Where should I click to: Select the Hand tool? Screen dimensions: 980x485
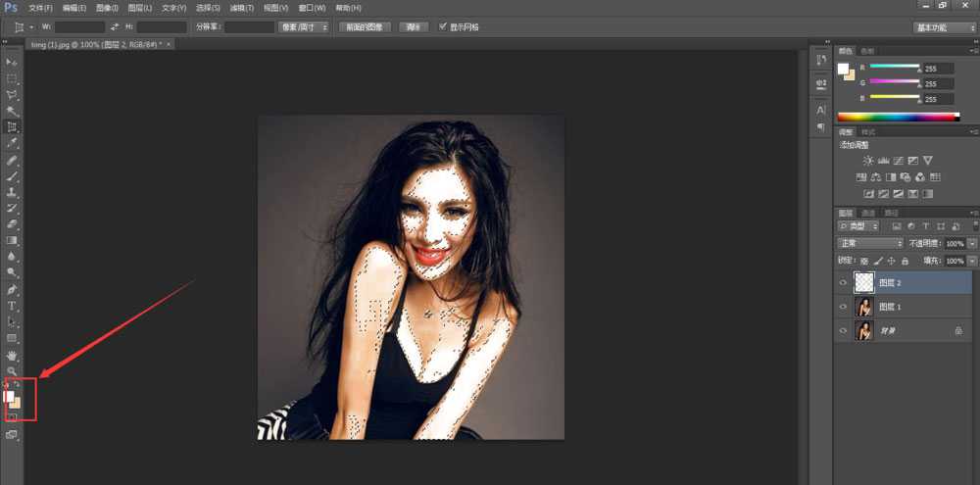(x=12, y=355)
